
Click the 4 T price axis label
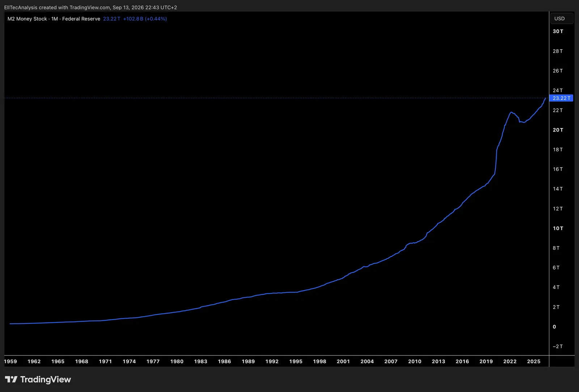[556, 287]
